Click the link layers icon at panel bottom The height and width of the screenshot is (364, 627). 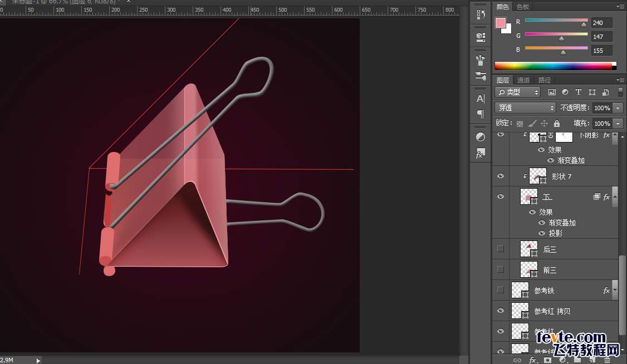(517, 360)
